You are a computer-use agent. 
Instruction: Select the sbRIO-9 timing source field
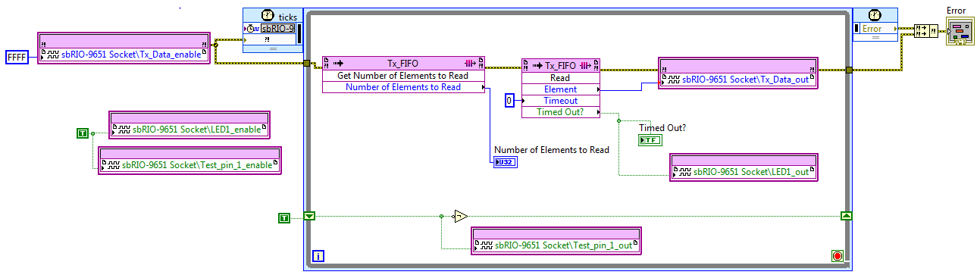(x=277, y=30)
